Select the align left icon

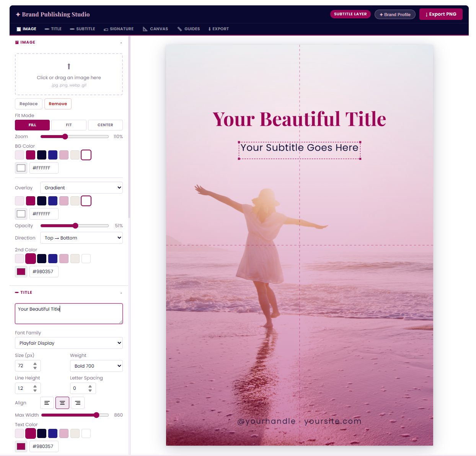click(47, 403)
